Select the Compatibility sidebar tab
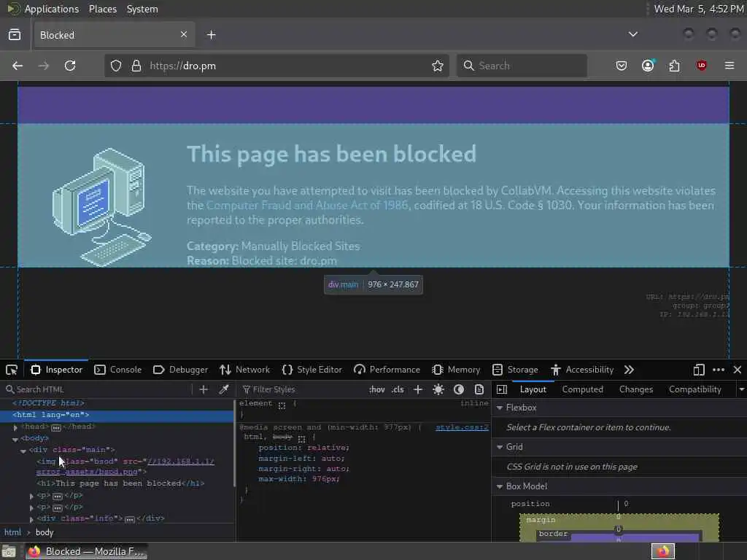The width and height of the screenshot is (747, 560). 694,389
